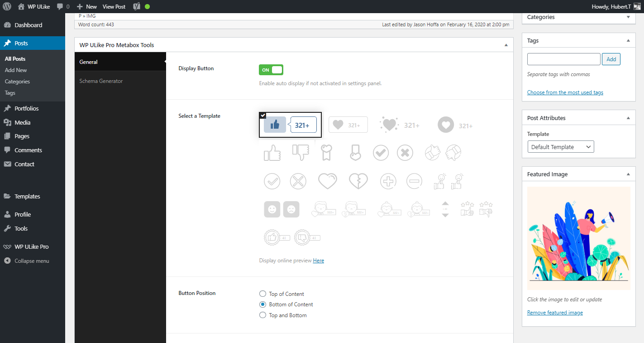Choose the broken heart template icon
The image size is (644, 343).
[x=358, y=181]
